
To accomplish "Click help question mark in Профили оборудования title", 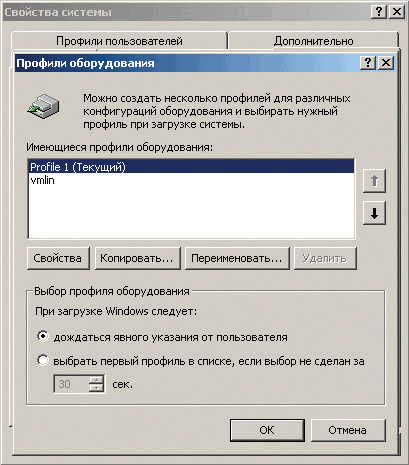I will (x=368, y=63).
